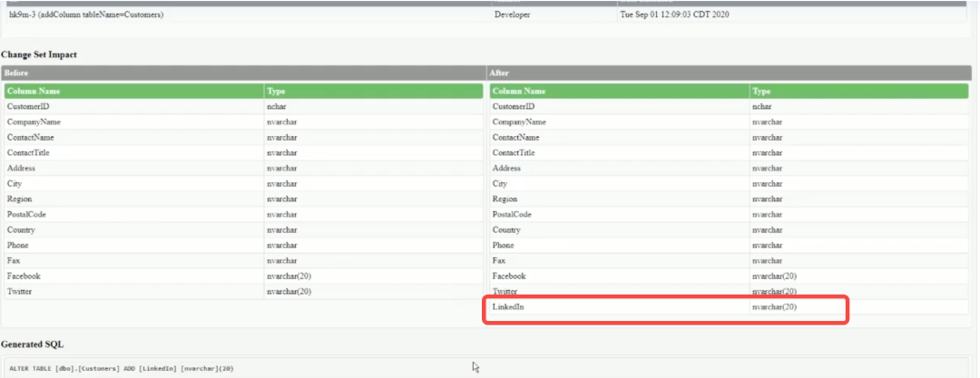
Task: Select the Tue Sep 01 12:09:03 CDT 2020 timestamp
Action: point(673,15)
